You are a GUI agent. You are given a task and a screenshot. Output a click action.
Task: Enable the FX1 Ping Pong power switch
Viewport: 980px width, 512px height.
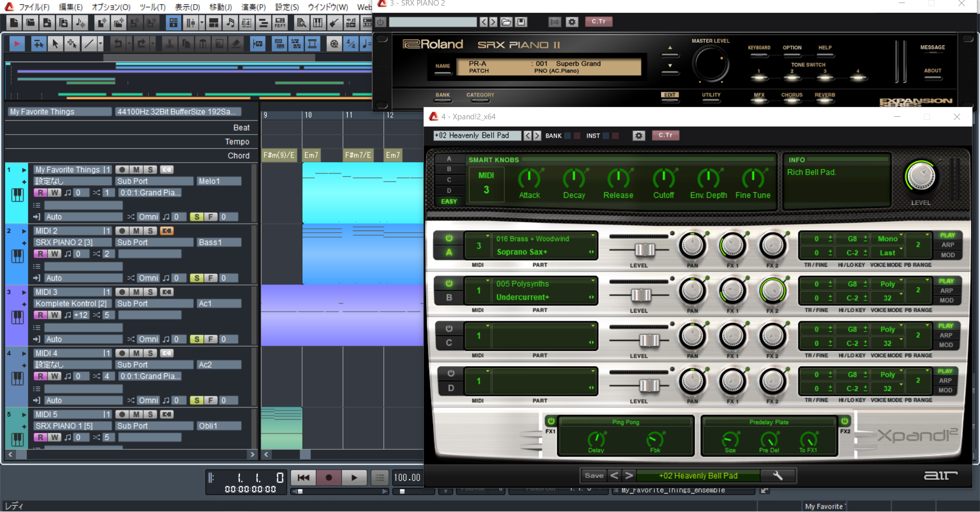coord(551,421)
